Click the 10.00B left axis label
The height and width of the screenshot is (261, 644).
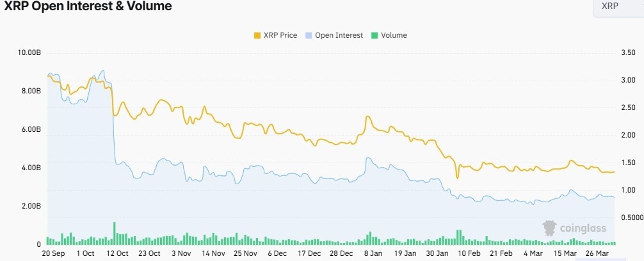click(29, 52)
